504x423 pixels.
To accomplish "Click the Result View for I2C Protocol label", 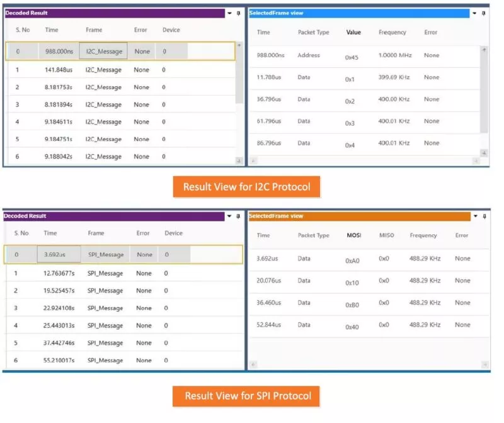I will 246,187.
